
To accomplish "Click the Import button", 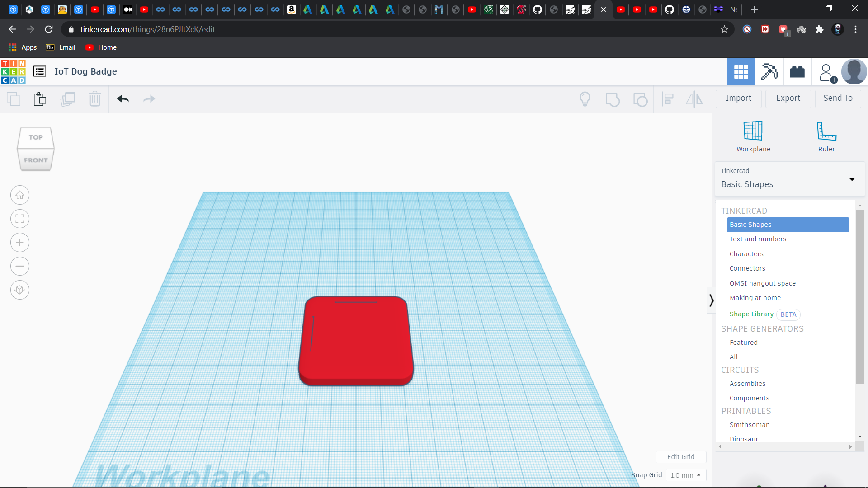I will coord(738,98).
